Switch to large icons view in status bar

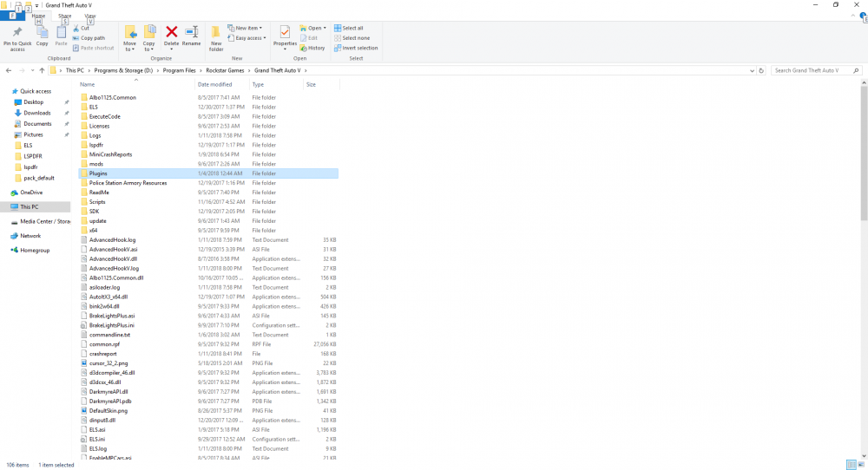(861, 465)
